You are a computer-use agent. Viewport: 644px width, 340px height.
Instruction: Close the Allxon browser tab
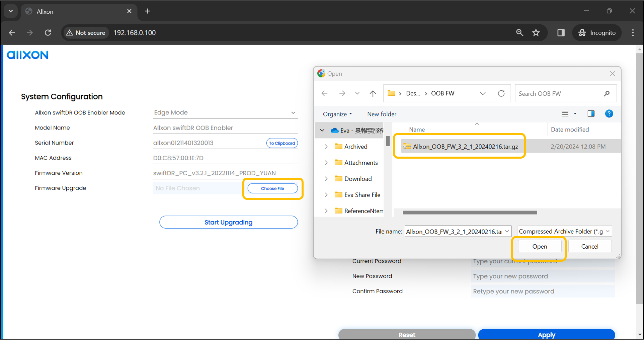129,11
